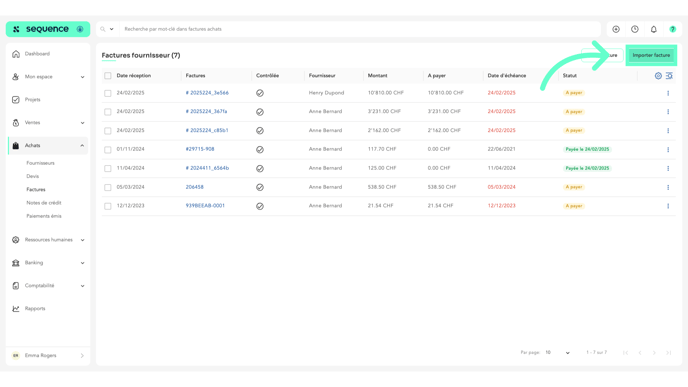Image resolution: width=688 pixels, height=387 pixels.
Task: Expand the Ventes menu
Action: coord(48,123)
